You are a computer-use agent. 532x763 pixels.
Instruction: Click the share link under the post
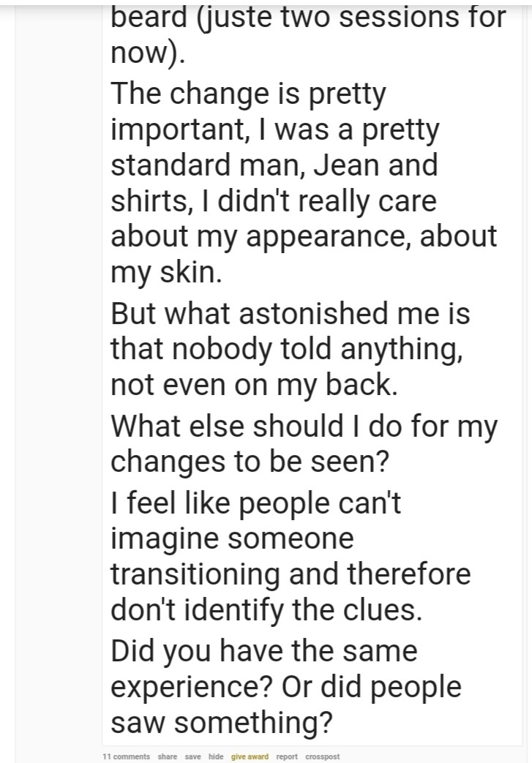(x=167, y=756)
